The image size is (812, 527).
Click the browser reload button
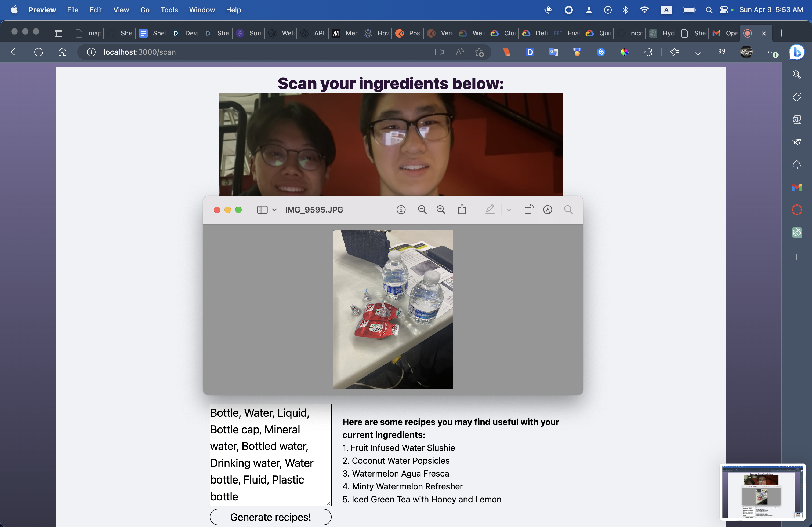click(x=39, y=52)
